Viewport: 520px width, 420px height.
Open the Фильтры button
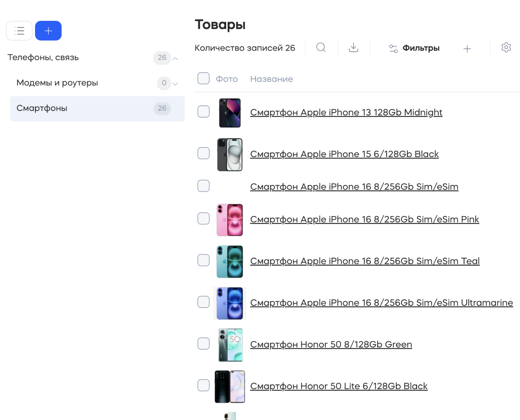[x=414, y=49]
